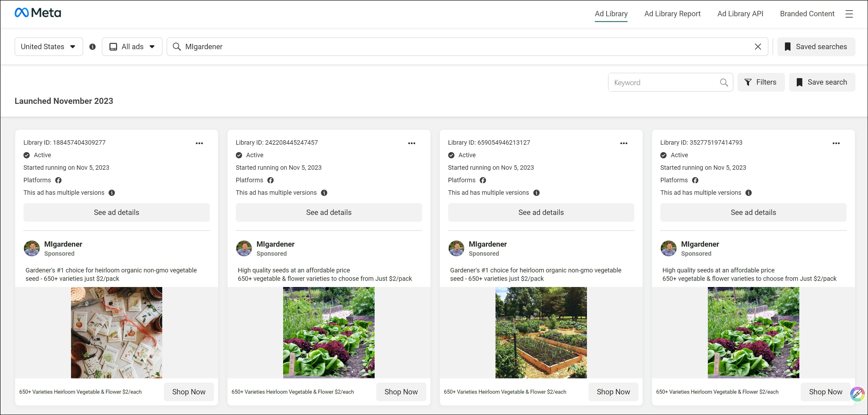Image resolution: width=868 pixels, height=415 pixels.
Task: Click Active status checkmark on ad 188457404309277
Action: tap(27, 155)
